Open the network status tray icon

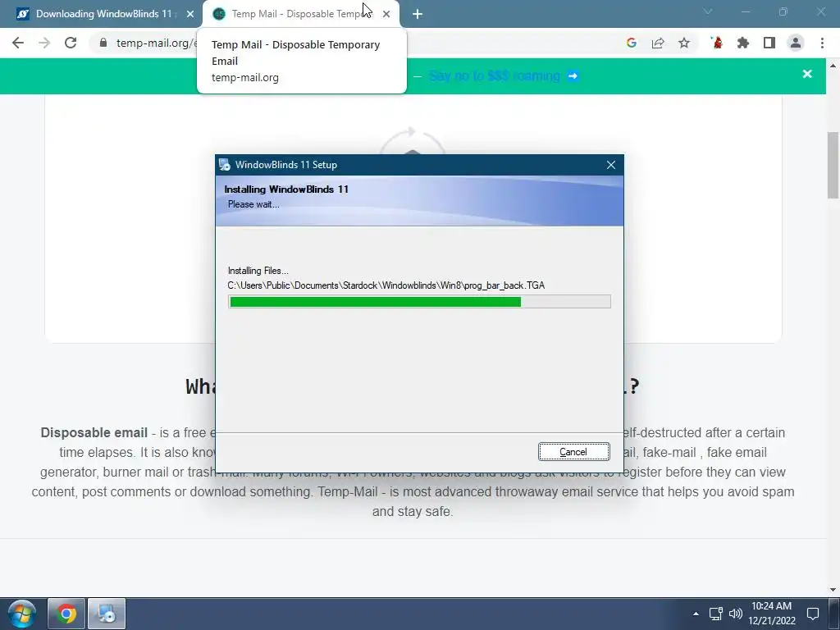(x=715, y=614)
